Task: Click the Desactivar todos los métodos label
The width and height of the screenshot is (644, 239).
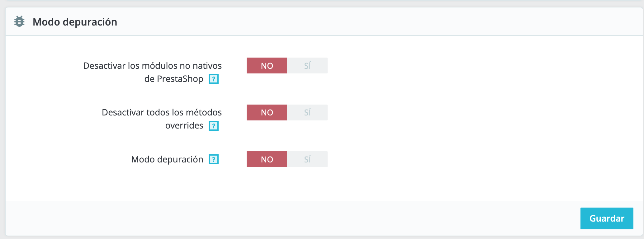Action: pos(162,112)
